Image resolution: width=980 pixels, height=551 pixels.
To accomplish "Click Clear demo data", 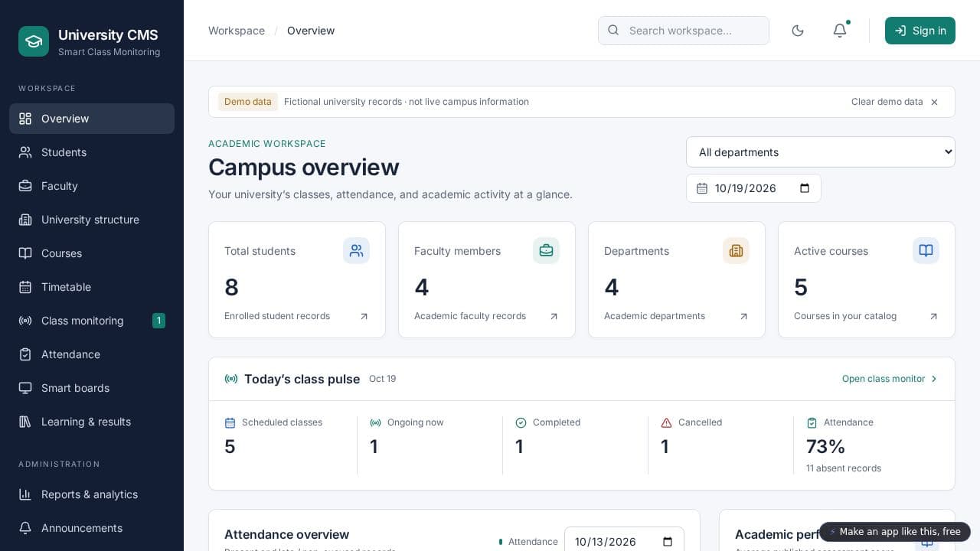I will coord(887,102).
